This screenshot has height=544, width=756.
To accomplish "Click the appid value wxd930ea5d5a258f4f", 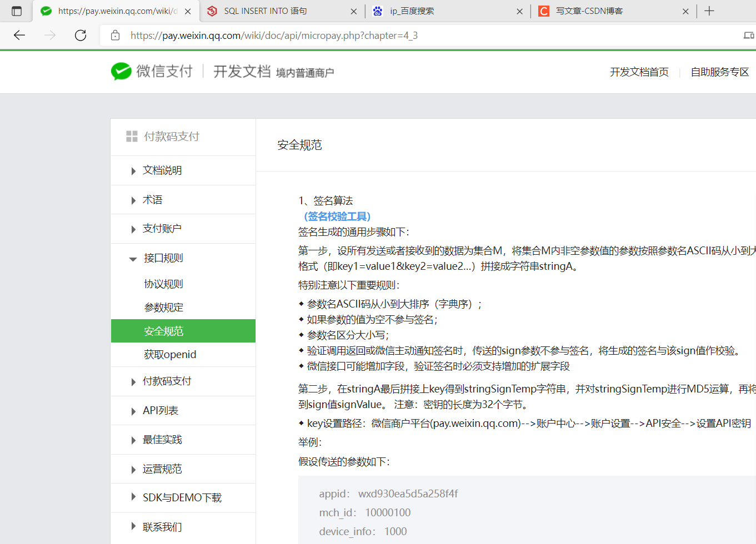I will click(408, 494).
